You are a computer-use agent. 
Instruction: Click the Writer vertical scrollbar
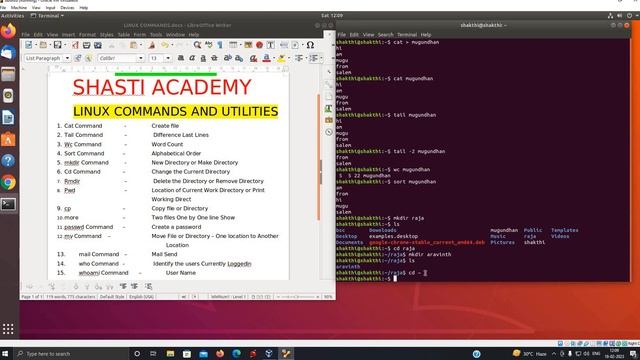tap(318, 157)
